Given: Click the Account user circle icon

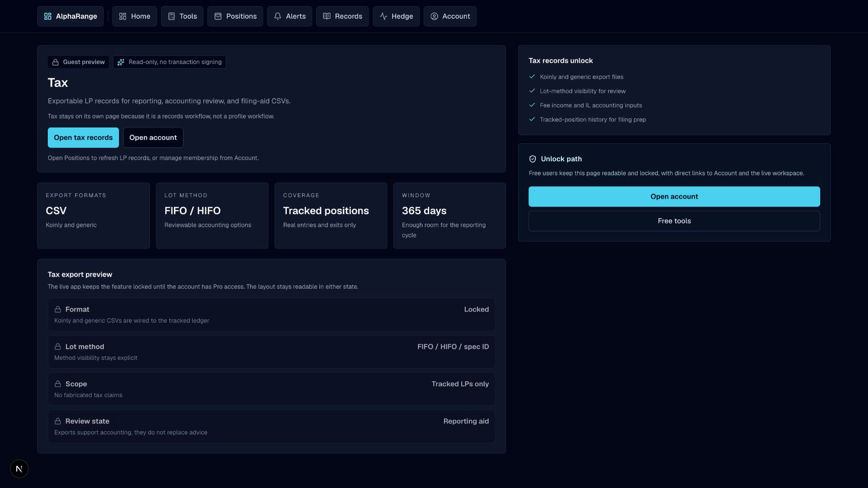Looking at the screenshot, I should (x=434, y=16).
